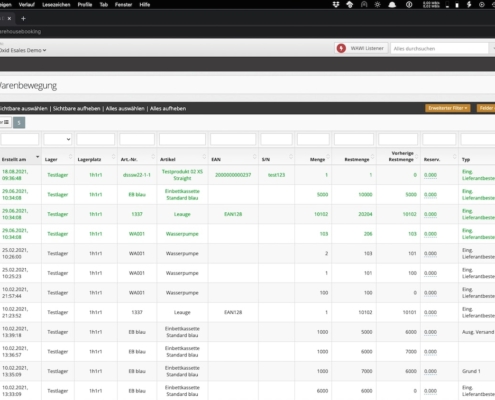Click 0.000 reserved link in 25.02.2021 10:26:00 row
Image resolution: width=495 pixels, height=400 pixels.
coord(430,254)
